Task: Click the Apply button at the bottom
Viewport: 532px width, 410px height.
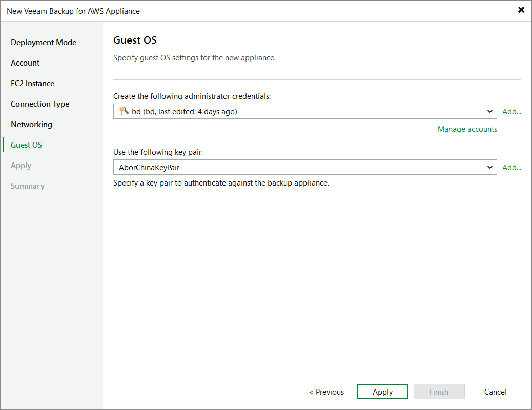Action: pyautogui.click(x=383, y=392)
